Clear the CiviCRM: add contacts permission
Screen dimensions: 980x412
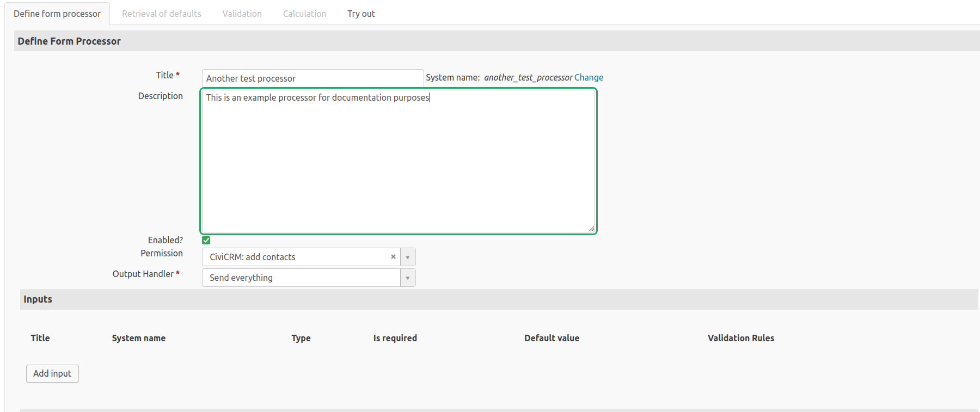[x=393, y=257]
